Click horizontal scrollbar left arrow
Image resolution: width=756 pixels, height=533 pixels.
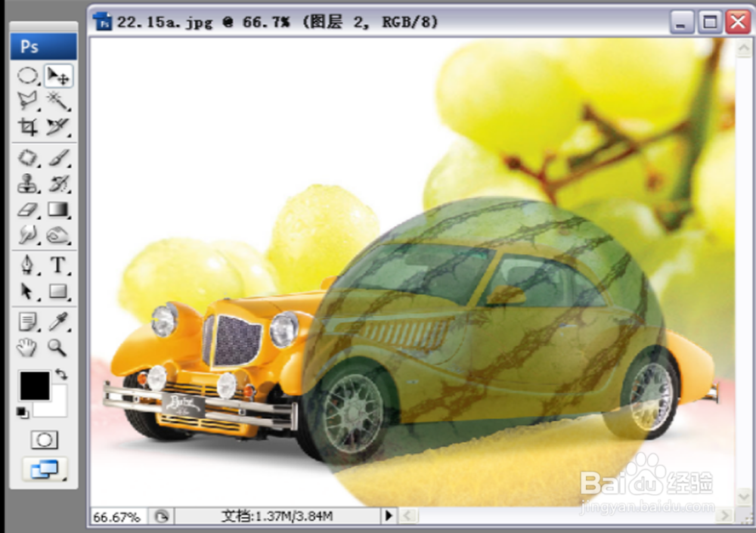(408, 516)
